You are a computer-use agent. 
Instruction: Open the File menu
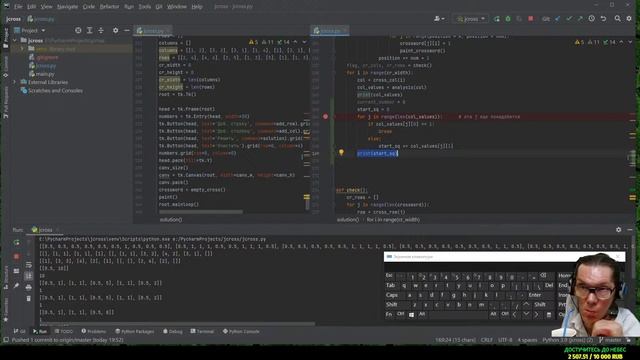point(18,7)
